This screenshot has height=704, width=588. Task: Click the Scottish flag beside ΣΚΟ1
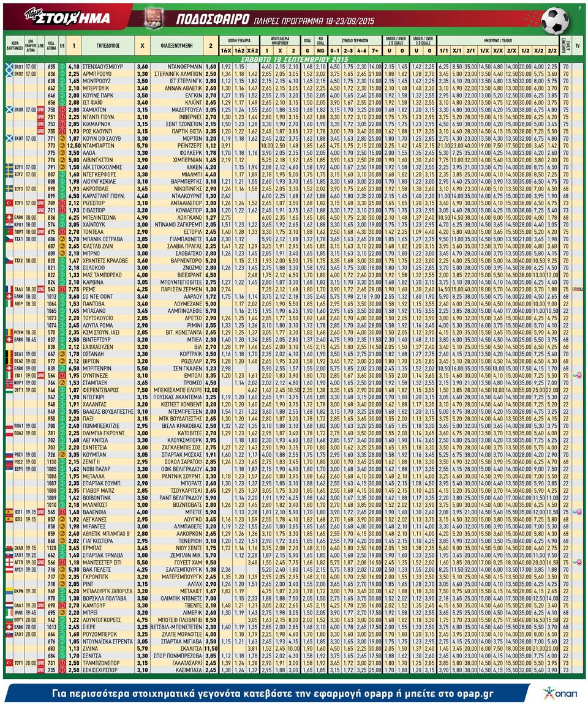point(9,67)
